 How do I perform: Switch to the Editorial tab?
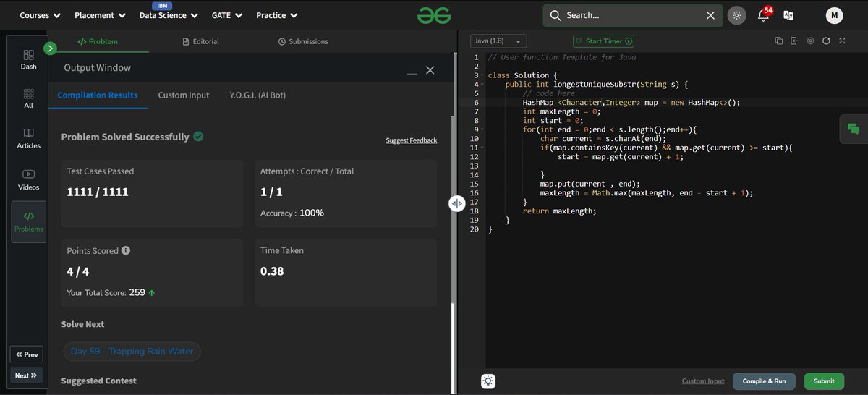pos(201,42)
